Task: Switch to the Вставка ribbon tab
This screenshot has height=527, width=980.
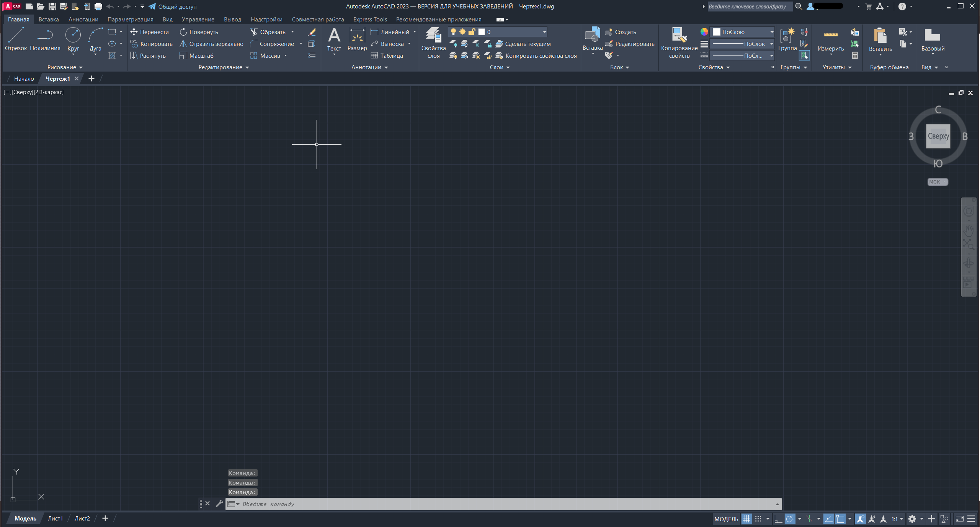Action: (x=49, y=19)
